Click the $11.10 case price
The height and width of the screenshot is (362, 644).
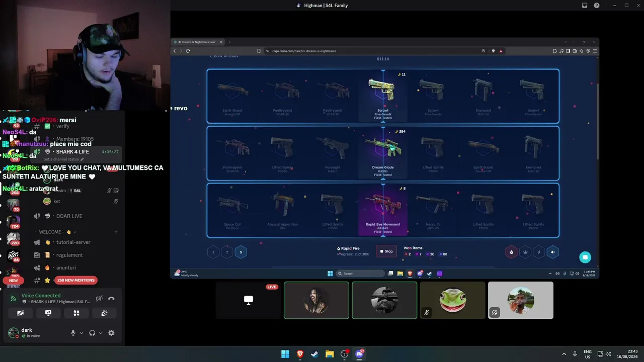[x=383, y=59]
